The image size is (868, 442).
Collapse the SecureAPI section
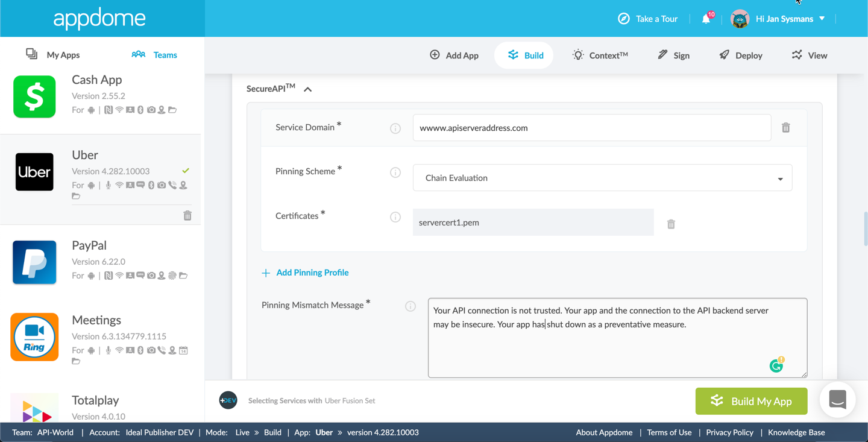[x=307, y=89]
